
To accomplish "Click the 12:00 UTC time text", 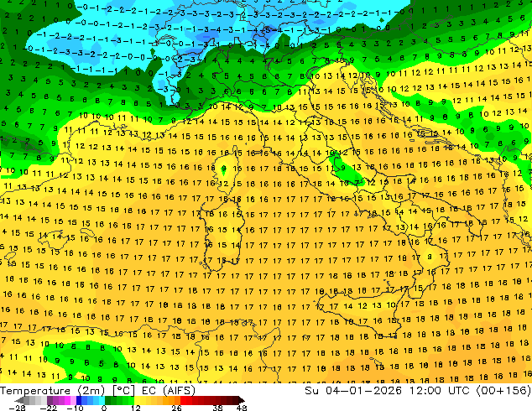I will pos(440,391).
